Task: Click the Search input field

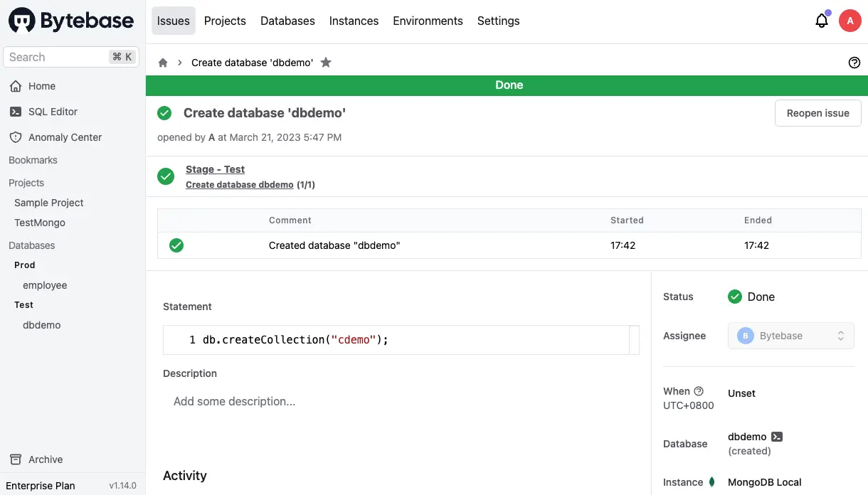Action: click(x=71, y=57)
